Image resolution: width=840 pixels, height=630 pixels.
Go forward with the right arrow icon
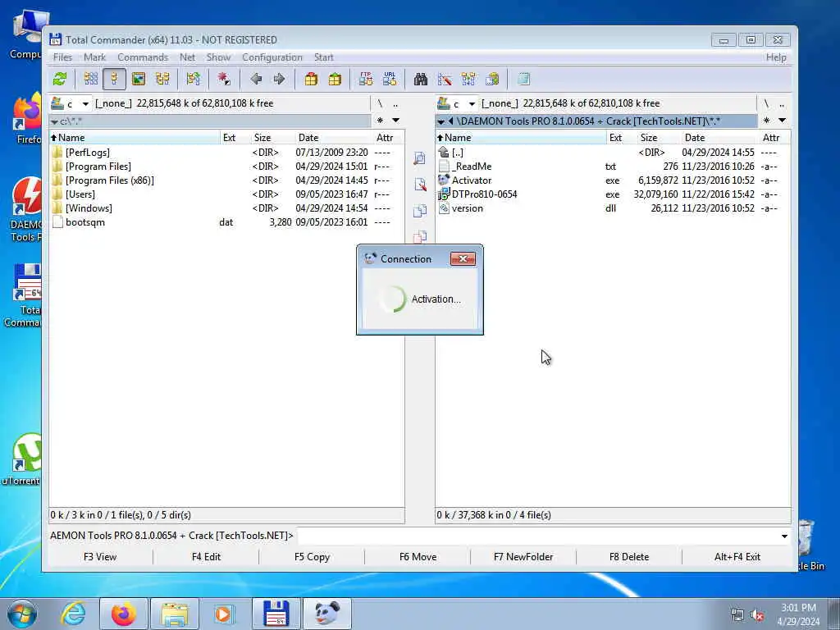pos(279,80)
